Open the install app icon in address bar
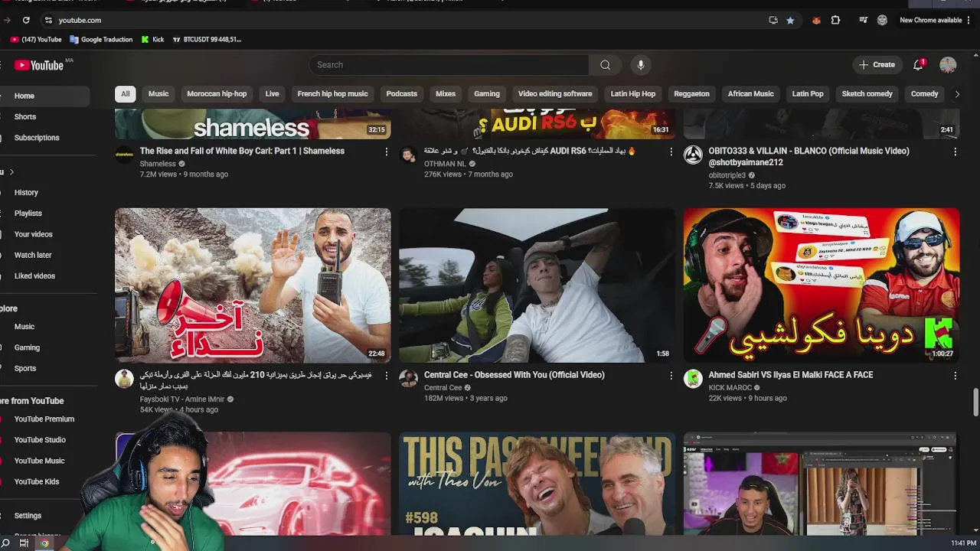 [x=773, y=20]
